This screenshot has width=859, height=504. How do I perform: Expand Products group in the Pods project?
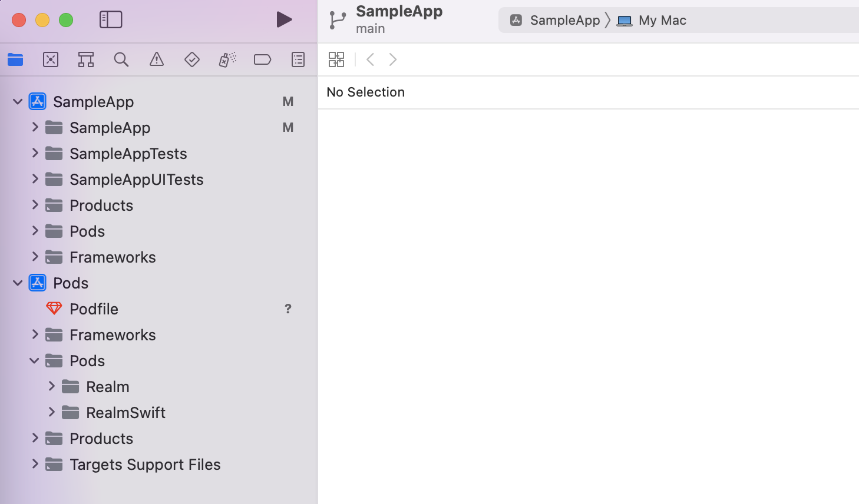click(35, 438)
